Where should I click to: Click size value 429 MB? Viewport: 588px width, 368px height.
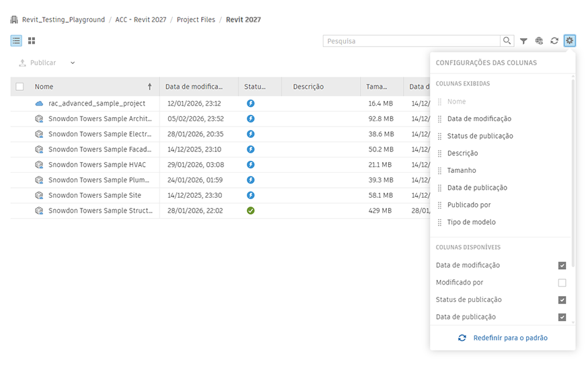point(380,211)
